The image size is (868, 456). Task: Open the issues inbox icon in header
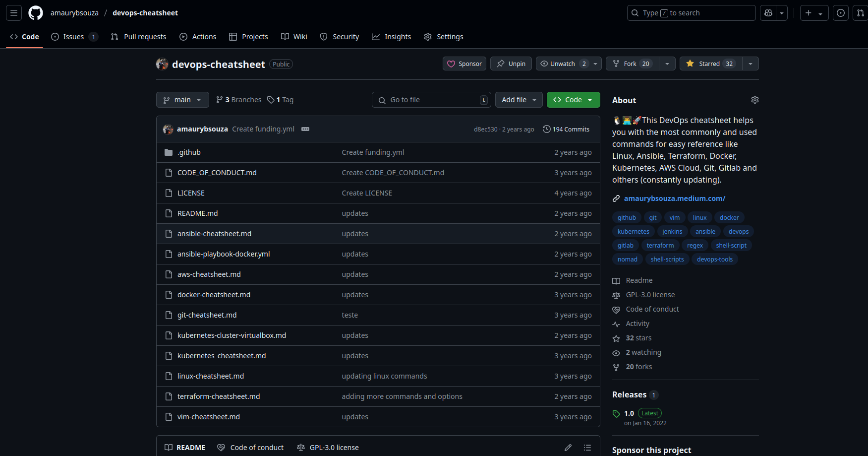pos(841,13)
